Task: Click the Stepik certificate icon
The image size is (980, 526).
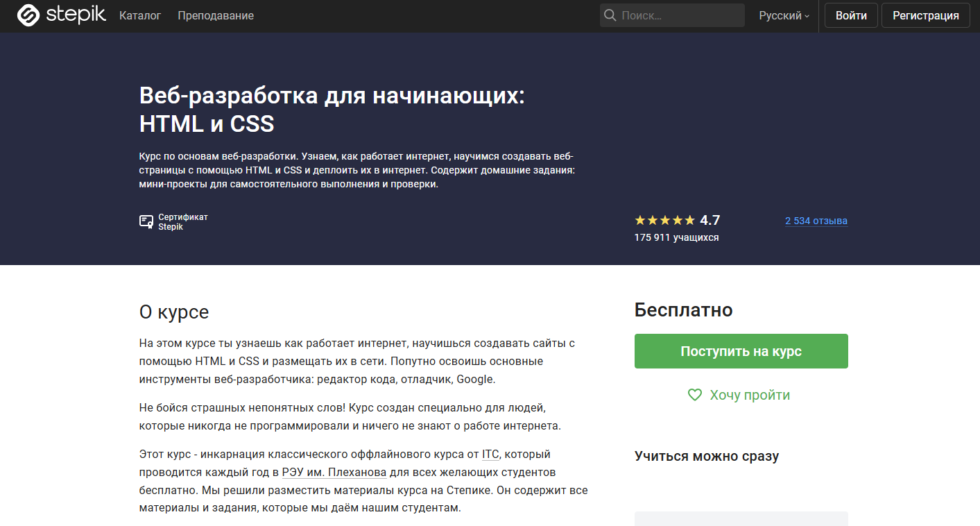Action: tap(146, 221)
